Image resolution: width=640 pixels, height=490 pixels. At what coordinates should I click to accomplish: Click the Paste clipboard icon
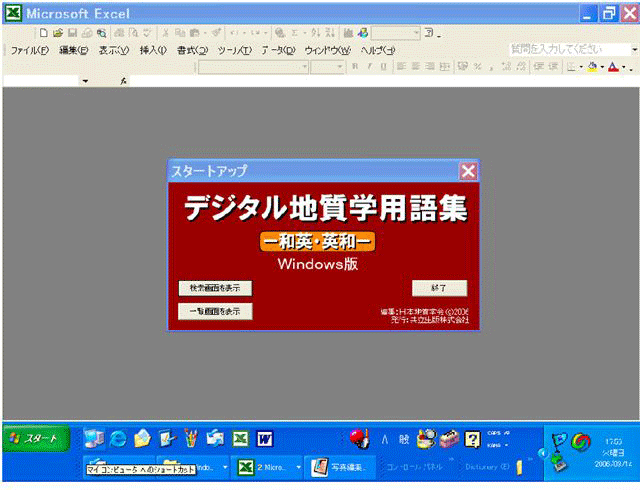pyautogui.click(x=195, y=33)
